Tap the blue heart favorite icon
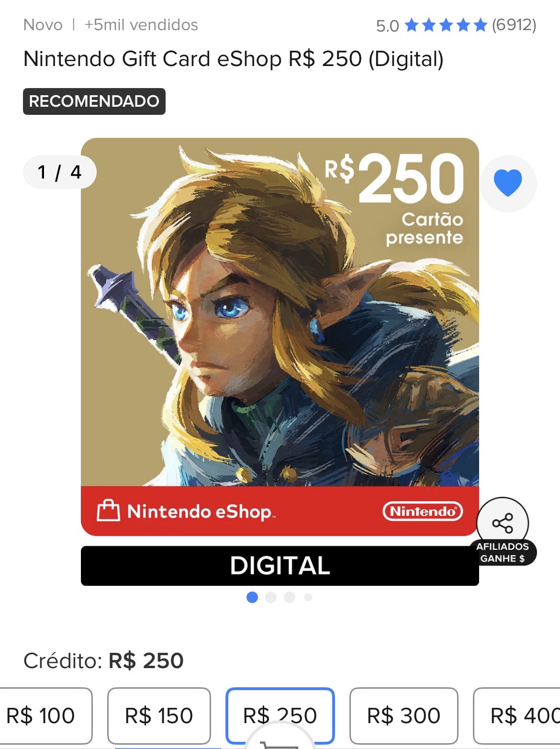The height and width of the screenshot is (749, 560). [x=508, y=183]
